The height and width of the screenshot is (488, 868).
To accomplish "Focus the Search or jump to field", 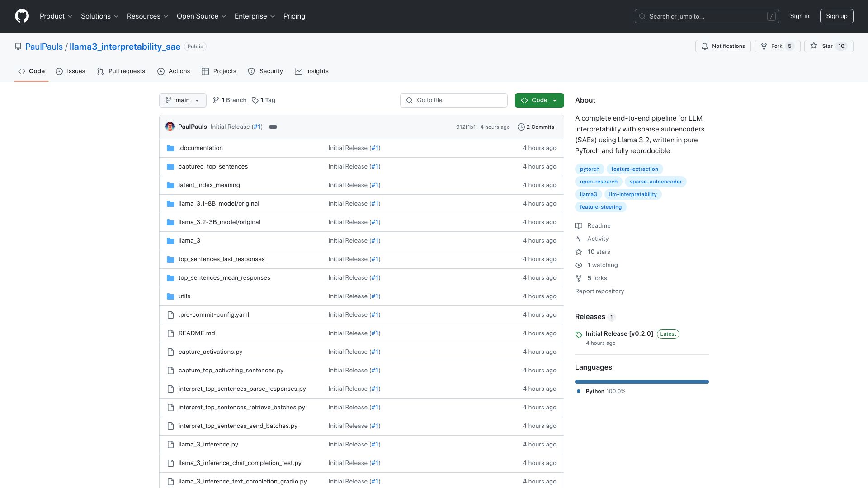I will click(x=707, y=16).
